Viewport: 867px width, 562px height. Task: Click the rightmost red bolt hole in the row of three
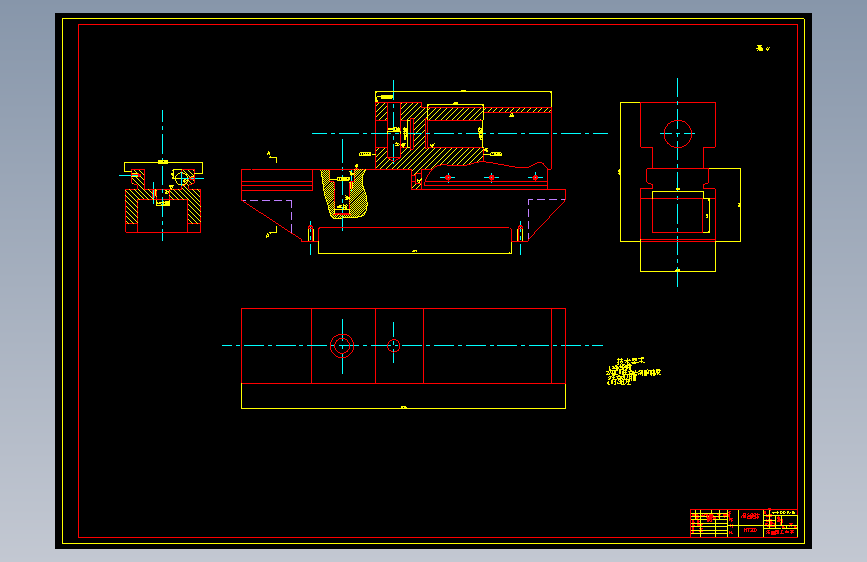click(x=535, y=178)
